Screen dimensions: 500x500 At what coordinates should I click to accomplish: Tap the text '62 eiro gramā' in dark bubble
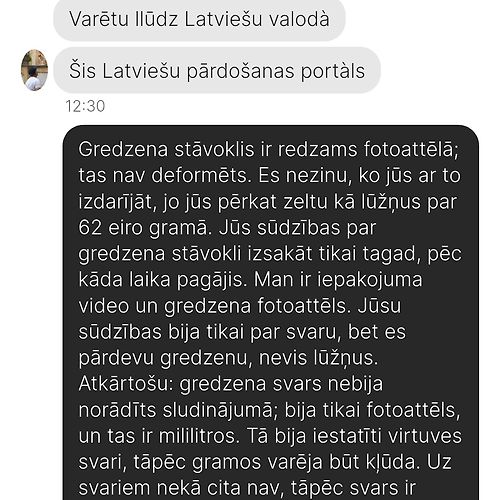pyautogui.click(x=143, y=228)
